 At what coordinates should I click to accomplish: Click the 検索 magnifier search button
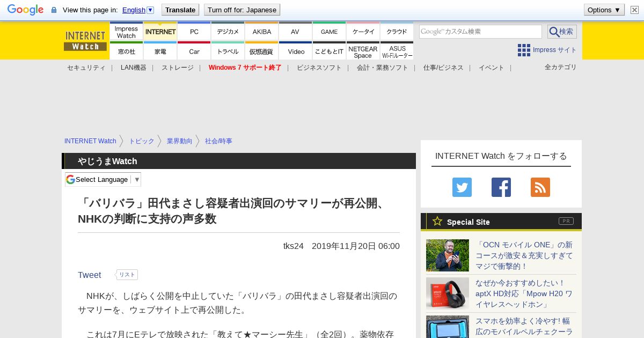(x=562, y=32)
